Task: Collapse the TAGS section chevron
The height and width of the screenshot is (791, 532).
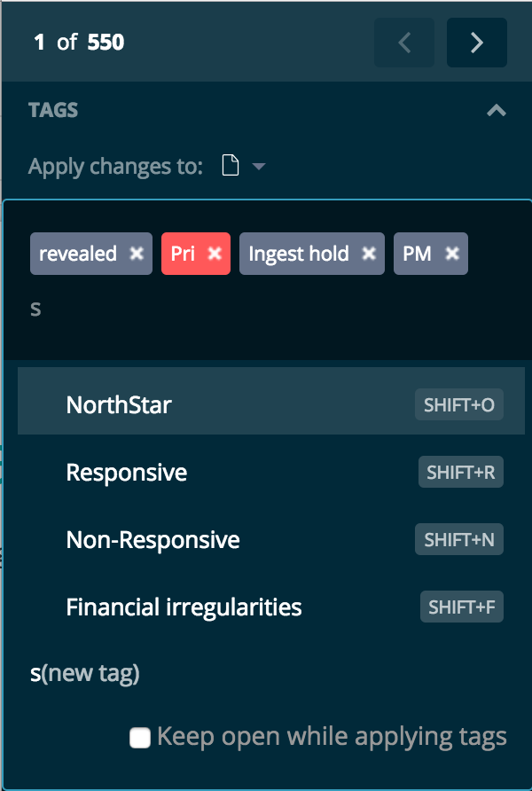Action: pos(497,110)
